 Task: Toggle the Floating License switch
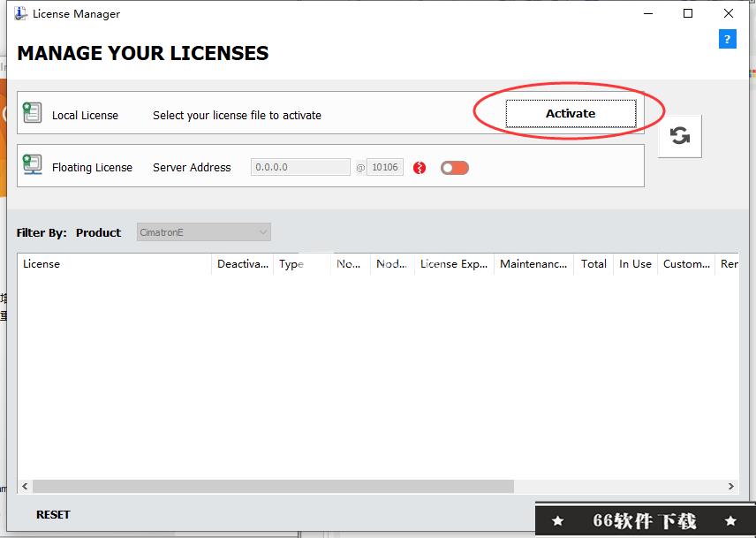(x=455, y=168)
